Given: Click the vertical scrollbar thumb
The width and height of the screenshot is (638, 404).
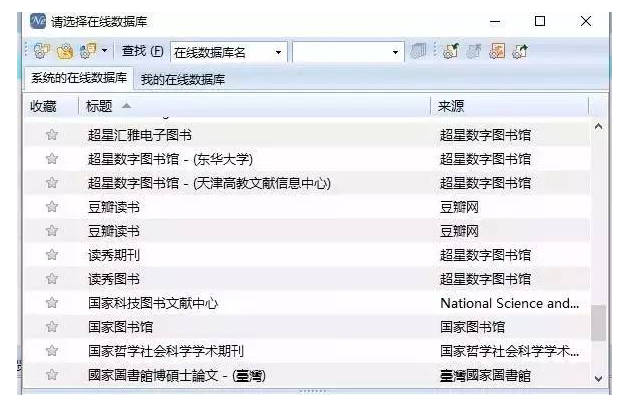Looking at the screenshot, I should (x=598, y=323).
